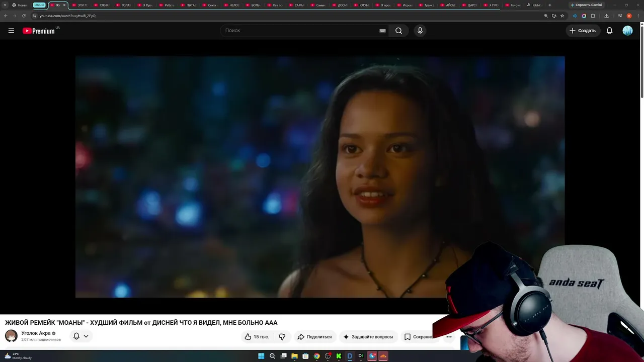Viewport: 644px width, 362px height.
Task: Switch to the АЙСБЕ browser tab
Action: click(448, 5)
